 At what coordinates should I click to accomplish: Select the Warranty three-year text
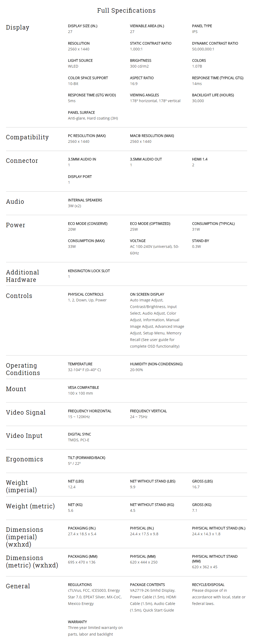click(x=95, y=631)
